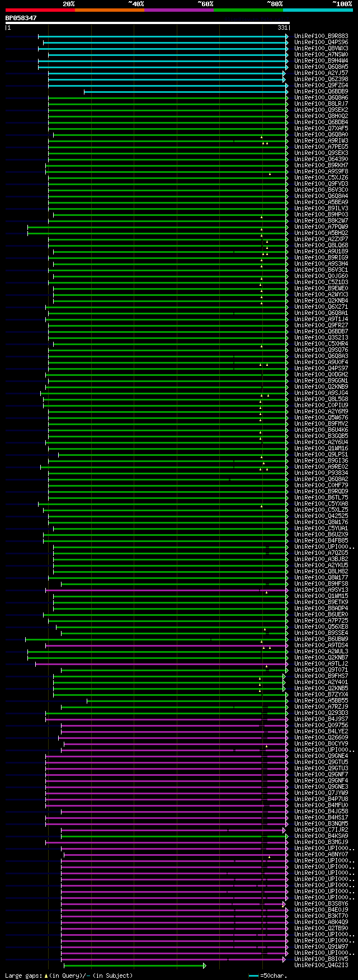Select hit label UniRef100_Q7XAF5

click(321, 129)
